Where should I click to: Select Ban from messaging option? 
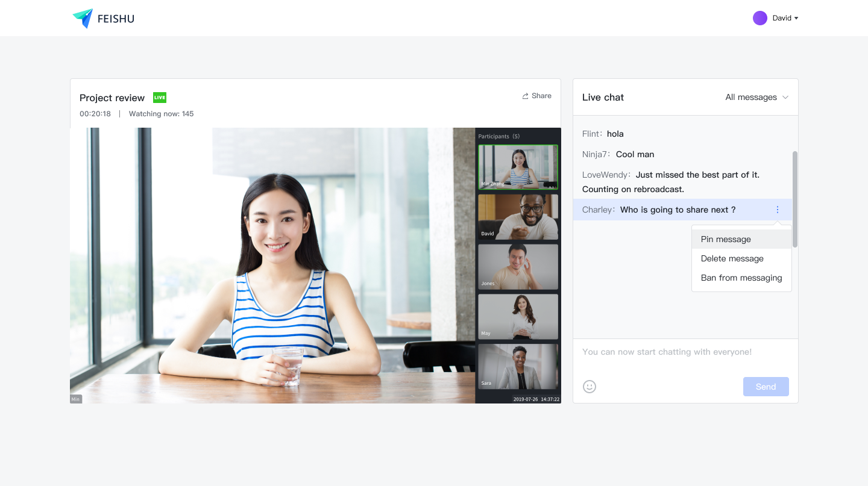741,278
